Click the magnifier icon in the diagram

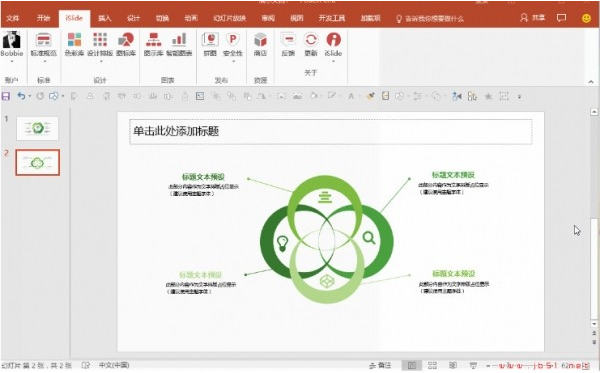pyautogui.click(x=369, y=238)
